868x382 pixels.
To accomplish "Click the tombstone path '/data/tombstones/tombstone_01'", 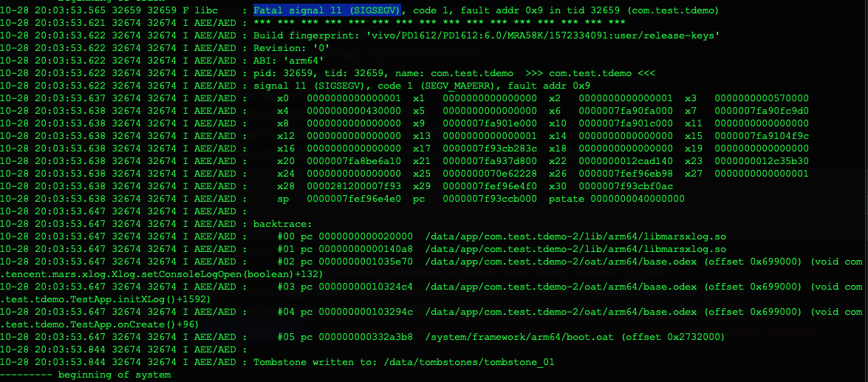I will point(468,362).
